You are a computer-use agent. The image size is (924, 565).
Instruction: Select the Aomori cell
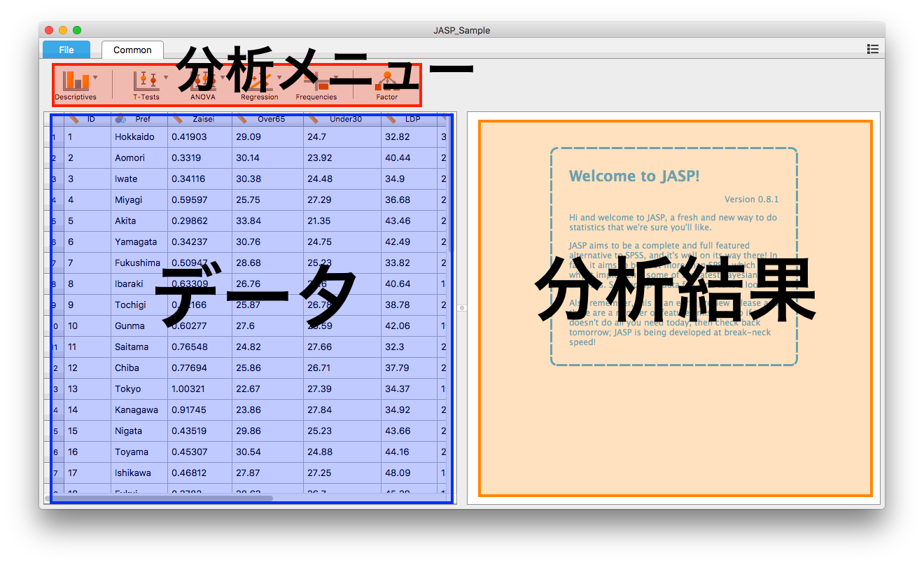point(139,158)
